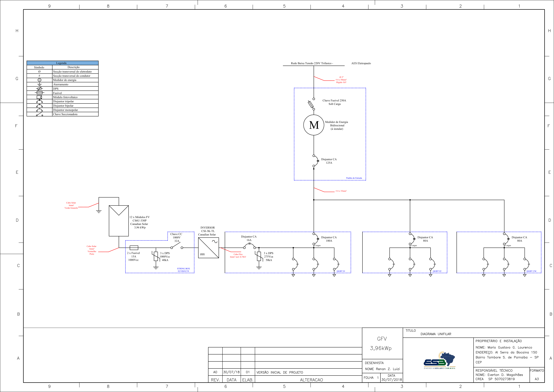Click the 3 x DPS 275Vca surge symbol
The height and width of the screenshot is (392, 554).
(259, 256)
